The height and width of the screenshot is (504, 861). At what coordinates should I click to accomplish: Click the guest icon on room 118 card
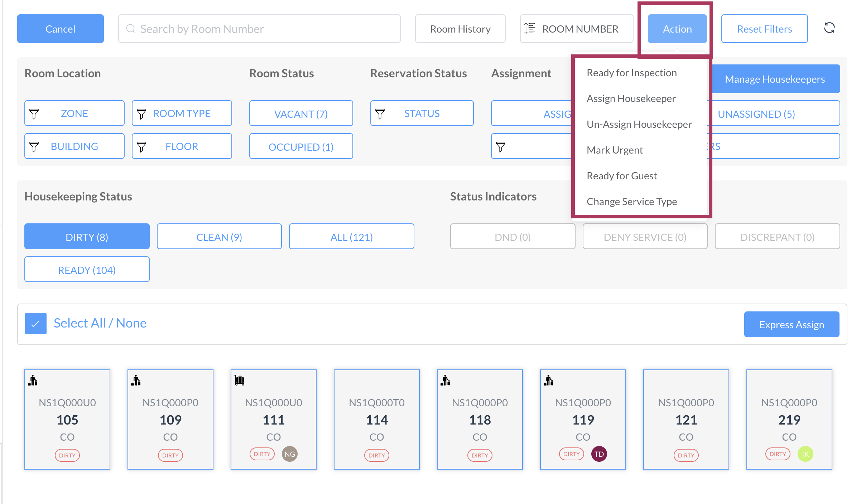[445, 380]
